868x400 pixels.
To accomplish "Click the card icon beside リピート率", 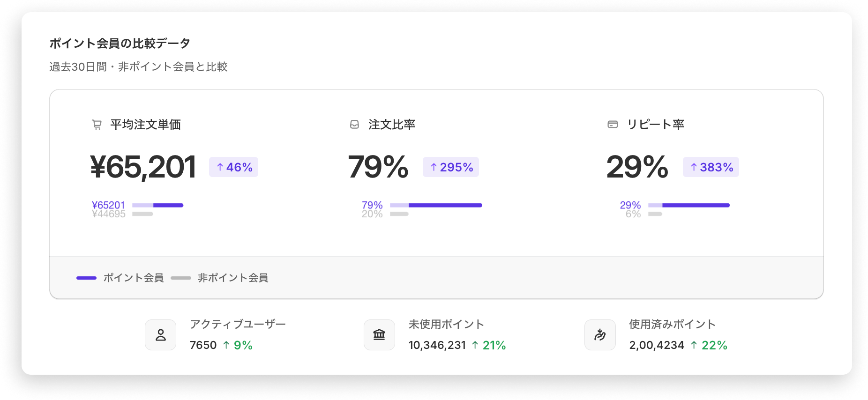I will click(x=612, y=125).
